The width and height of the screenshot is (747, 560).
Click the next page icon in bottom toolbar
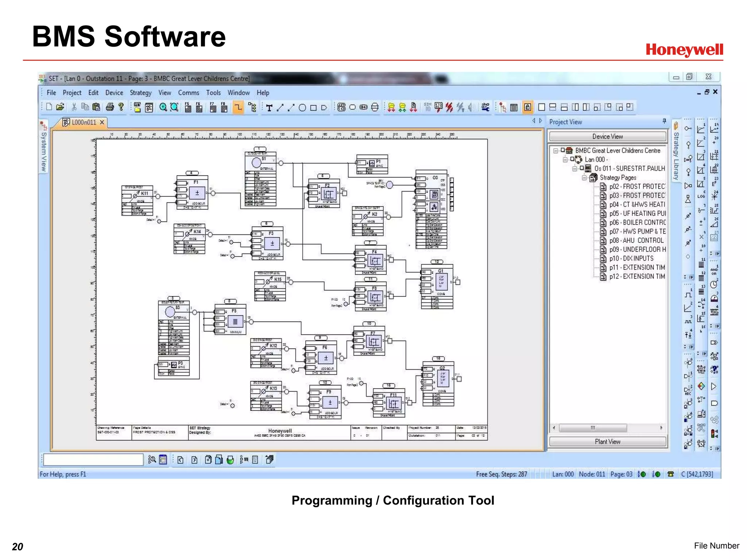pos(194,460)
